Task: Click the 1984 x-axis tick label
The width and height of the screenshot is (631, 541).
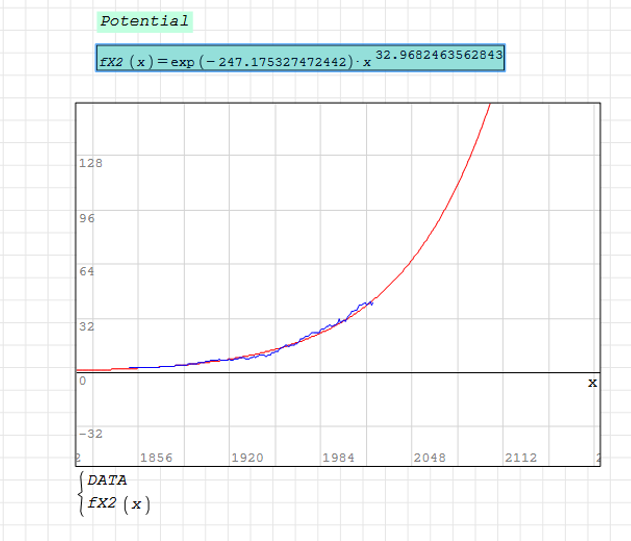Action: click(338, 457)
